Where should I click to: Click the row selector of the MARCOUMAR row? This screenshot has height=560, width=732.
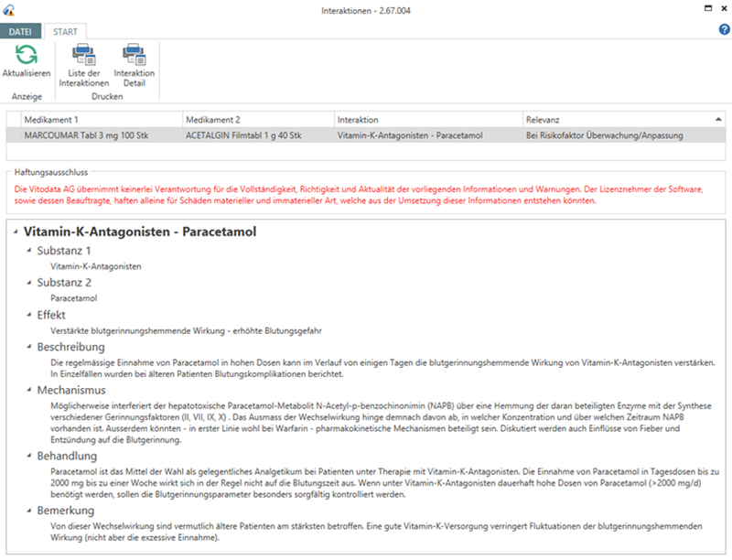[x=14, y=135]
